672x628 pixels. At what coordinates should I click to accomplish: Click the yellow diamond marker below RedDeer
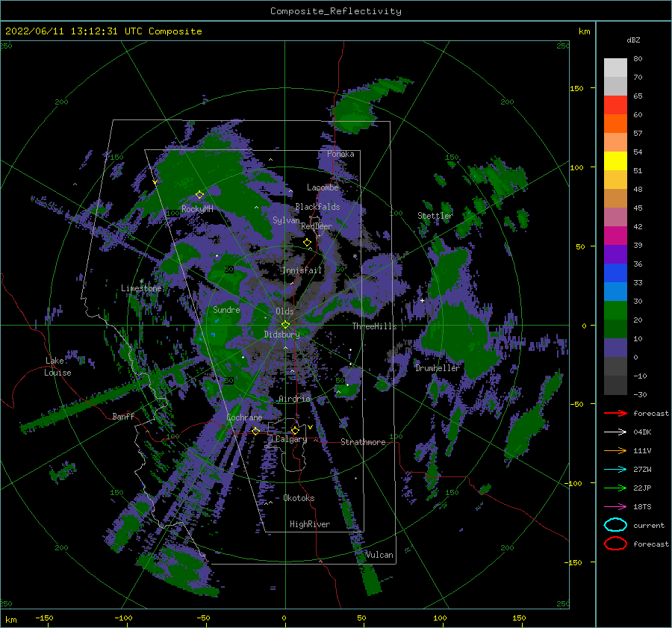click(x=307, y=243)
